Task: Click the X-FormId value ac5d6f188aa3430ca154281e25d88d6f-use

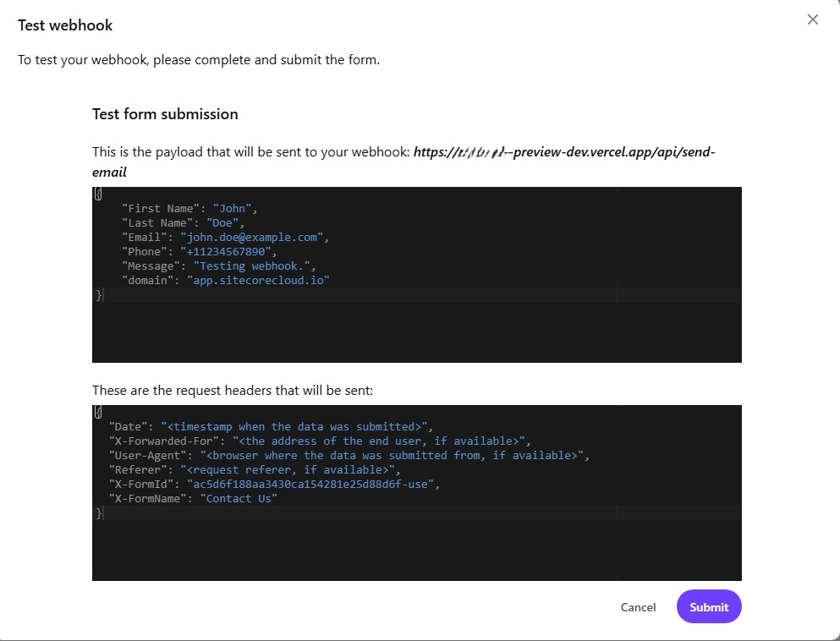Action: click(x=310, y=485)
